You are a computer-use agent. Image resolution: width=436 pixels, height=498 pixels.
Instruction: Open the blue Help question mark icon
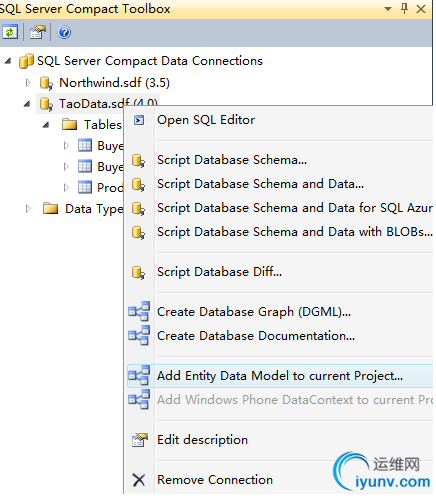click(x=64, y=32)
